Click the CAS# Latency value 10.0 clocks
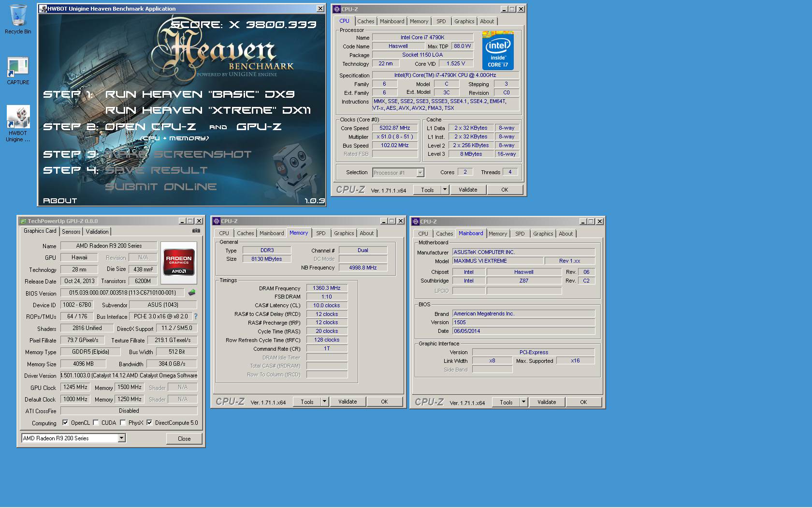Image resolution: width=812 pixels, height=508 pixels. tap(327, 305)
